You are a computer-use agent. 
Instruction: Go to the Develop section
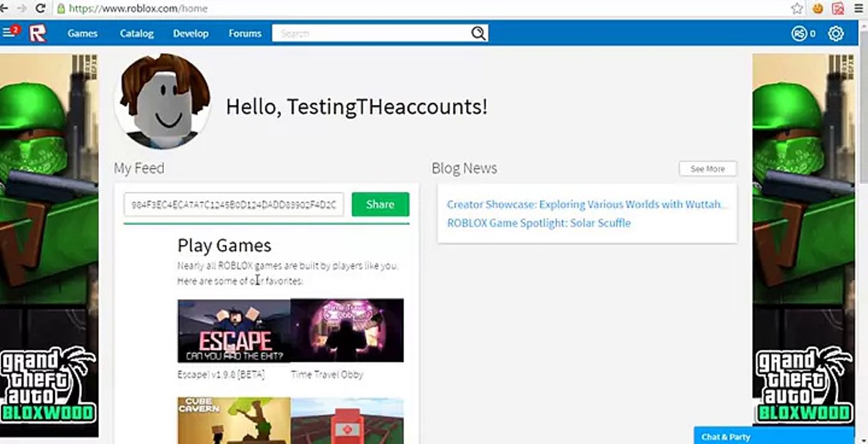190,33
